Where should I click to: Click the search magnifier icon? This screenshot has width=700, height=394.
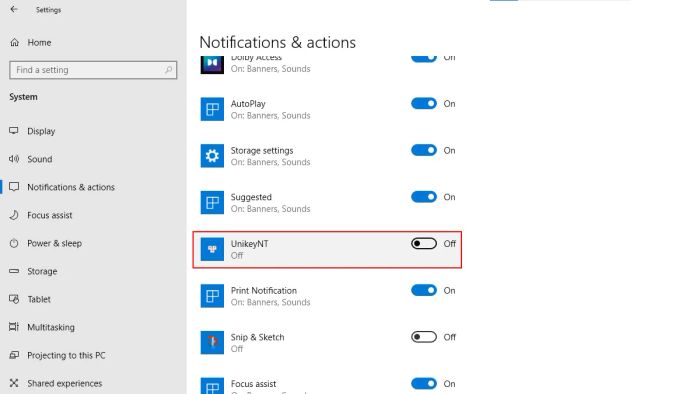tap(168, 70)
